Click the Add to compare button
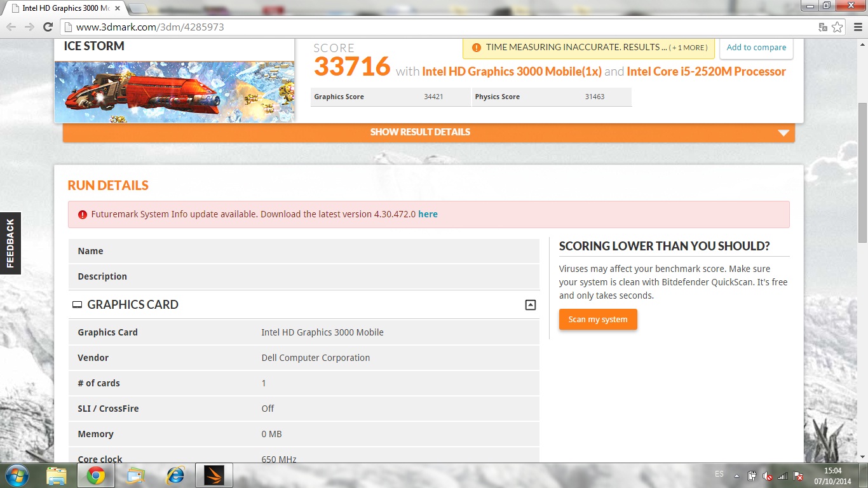 tap(756, 48)
